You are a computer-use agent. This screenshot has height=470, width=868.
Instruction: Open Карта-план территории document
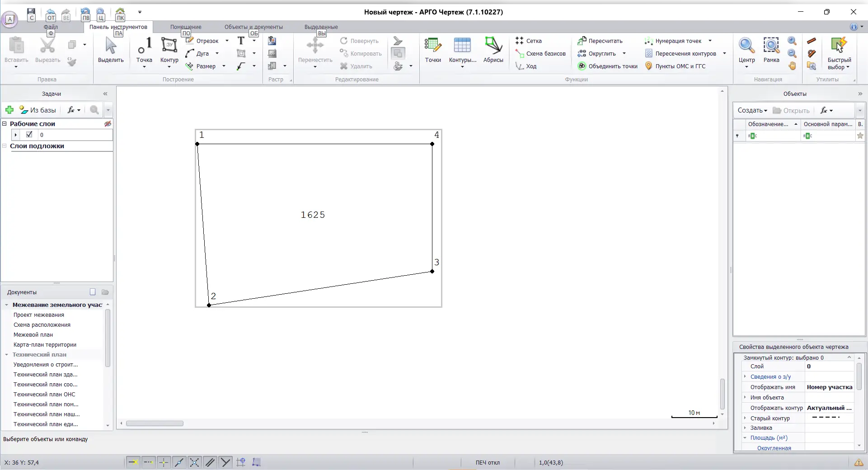[45, 344]
